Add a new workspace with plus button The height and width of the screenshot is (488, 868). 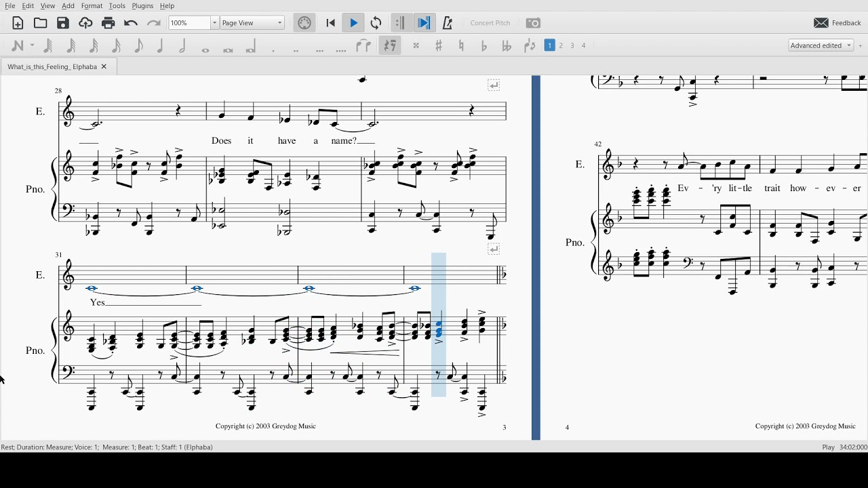[x=861, y=45]
